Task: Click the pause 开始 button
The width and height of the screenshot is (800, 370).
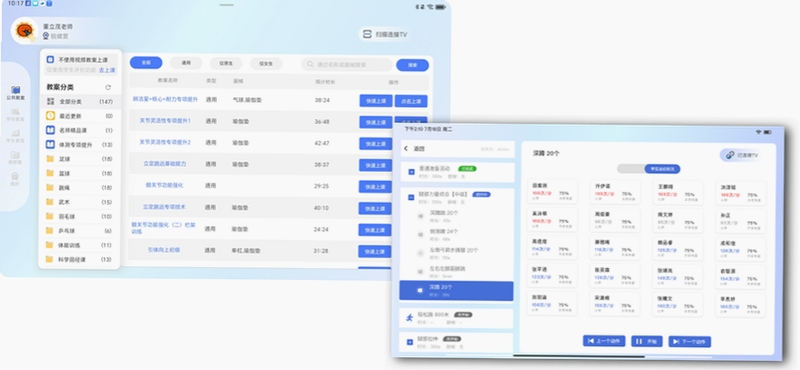Action: point(647,341)
